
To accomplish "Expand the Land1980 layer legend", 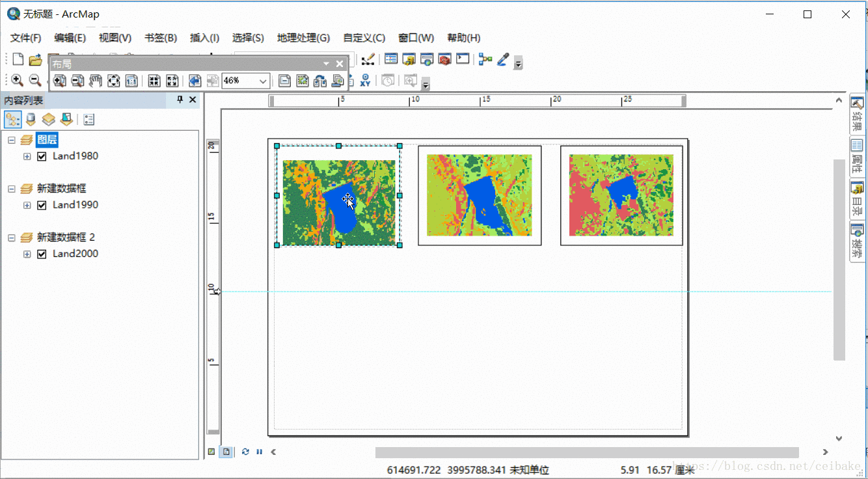I will pos(27,156).
